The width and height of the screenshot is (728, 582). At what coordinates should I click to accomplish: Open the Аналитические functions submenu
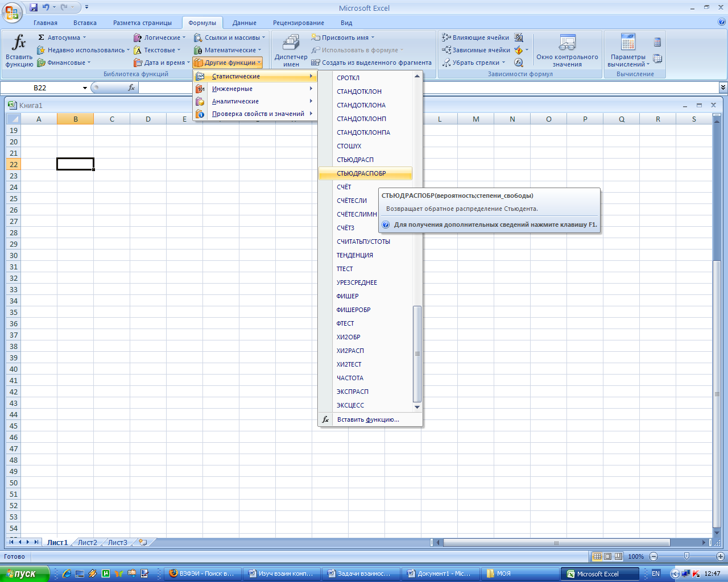click(255, 101)
